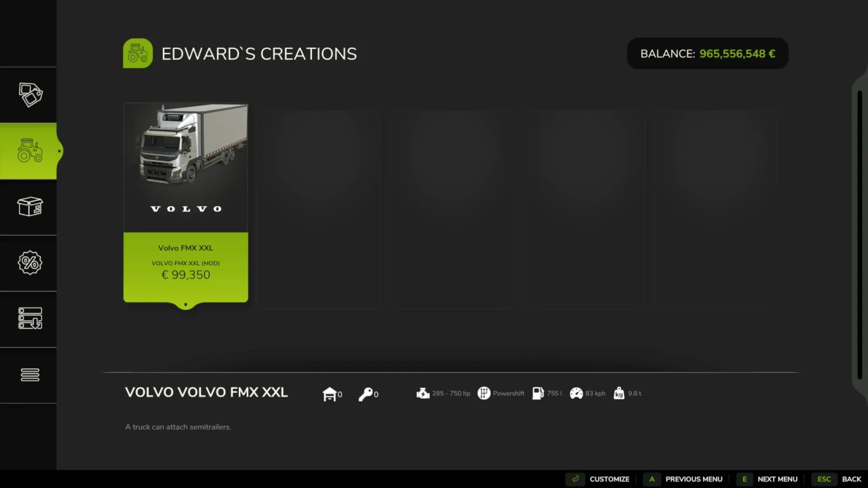Click the Edward's Creations heading
This screenshot has height=488, width=868.
(x=259, y=54)
